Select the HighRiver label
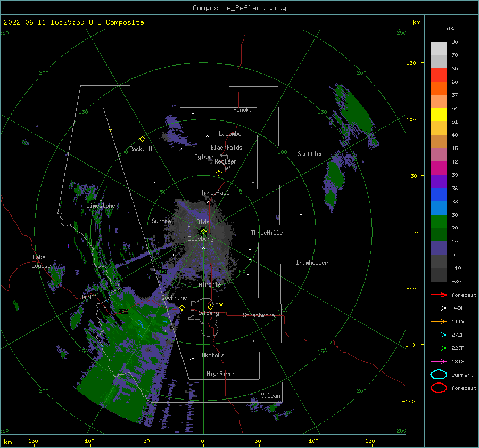The image size is (479, 448). (x=221, y=374)
